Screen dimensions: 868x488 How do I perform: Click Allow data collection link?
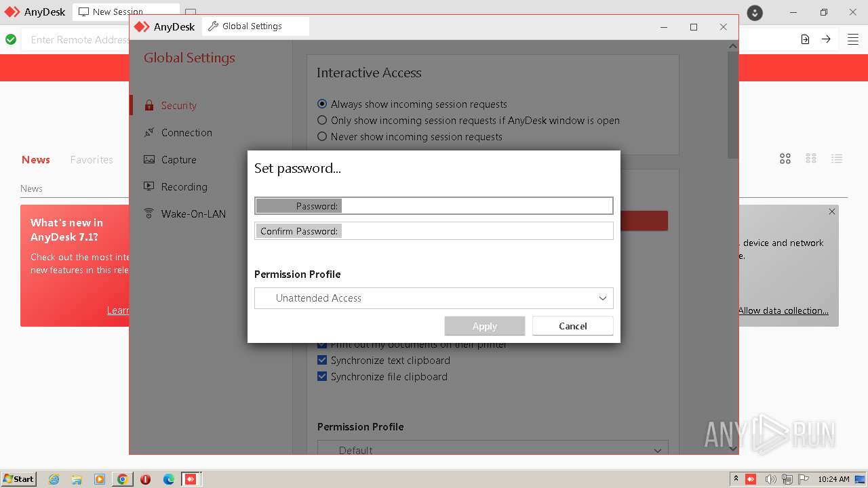tap(783, 310)
